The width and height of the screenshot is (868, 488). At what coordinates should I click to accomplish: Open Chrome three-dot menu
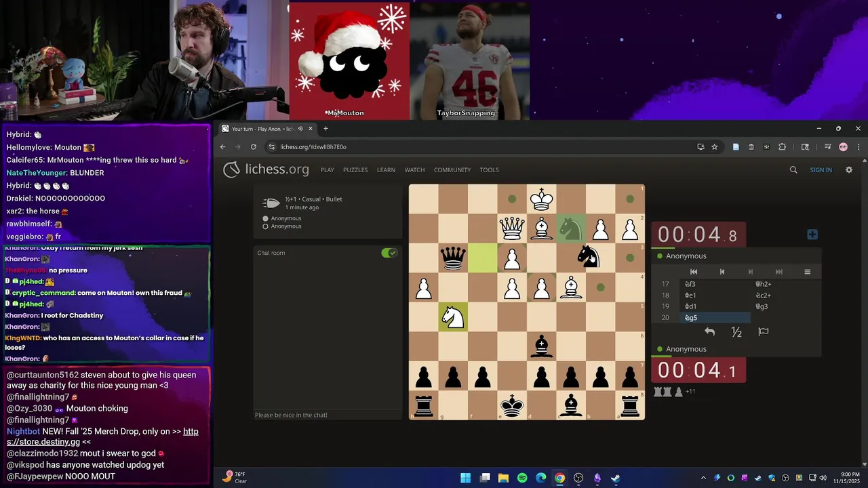tap(858, 147)
